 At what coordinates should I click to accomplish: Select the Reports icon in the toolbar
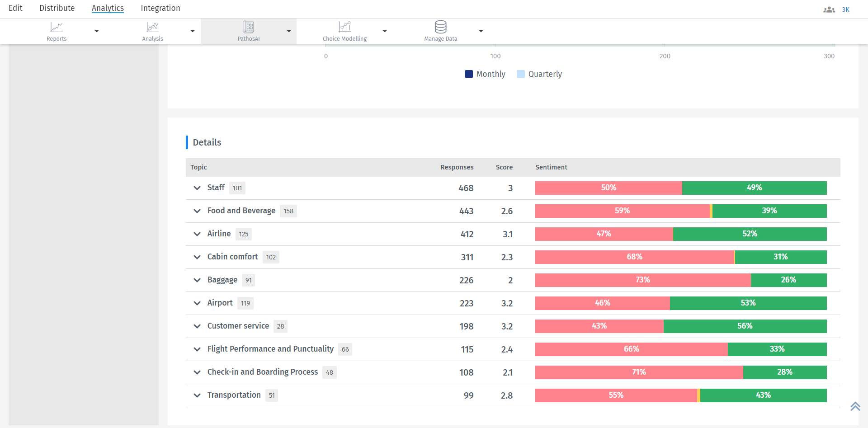[57, 27]
